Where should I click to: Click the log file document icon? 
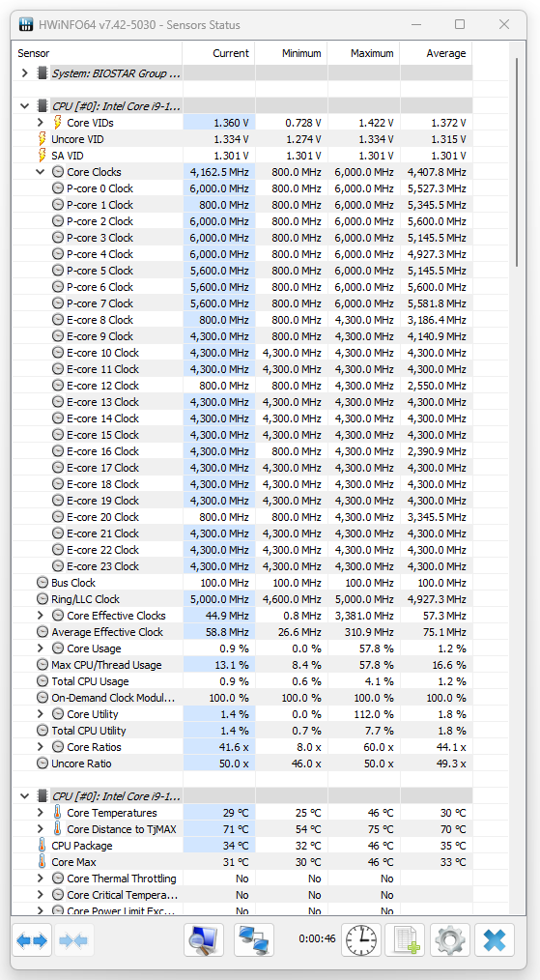pos(405,940)
